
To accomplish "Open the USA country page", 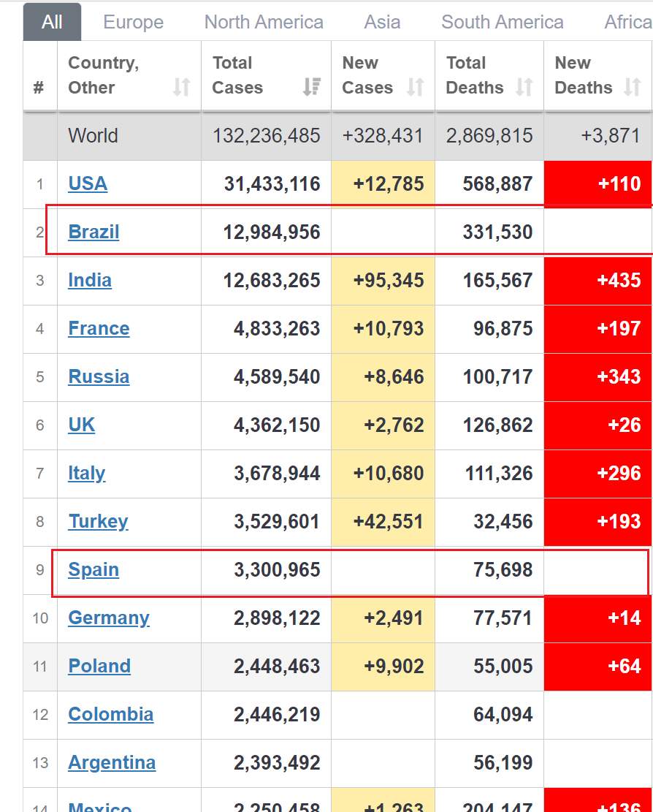I will pos(88,183).
